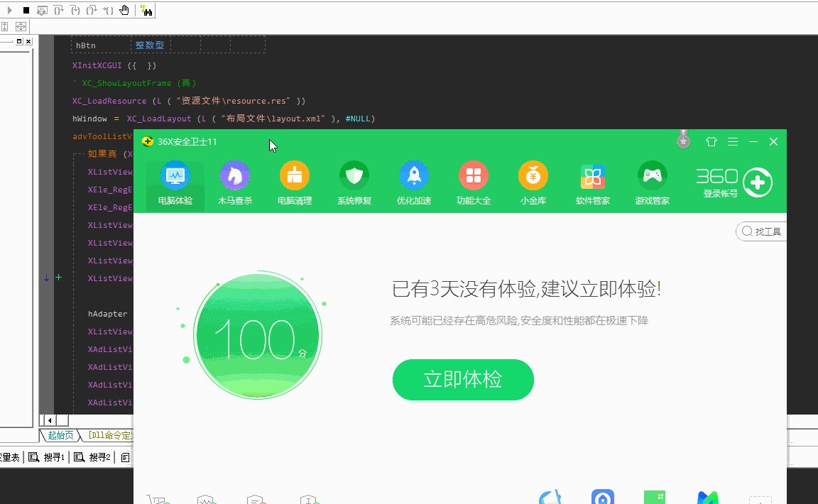Switch to the 起始页 tab
This screenshot has height=504, width=818.
coord(60,435)
